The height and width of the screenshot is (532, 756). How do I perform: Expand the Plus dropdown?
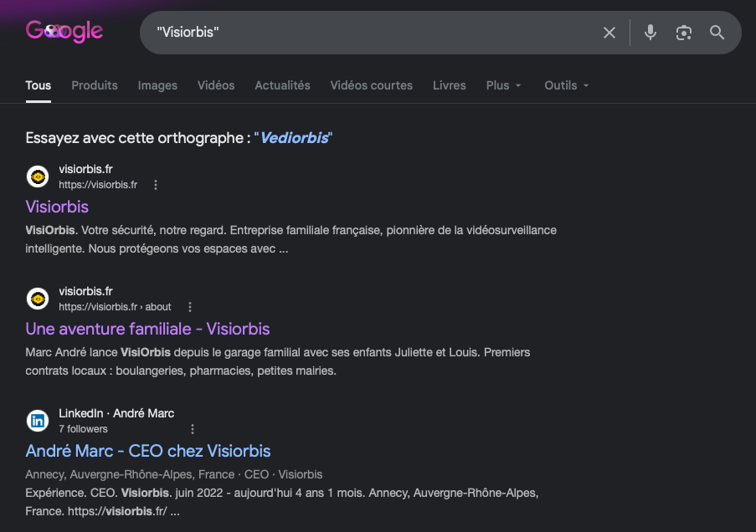503,85
